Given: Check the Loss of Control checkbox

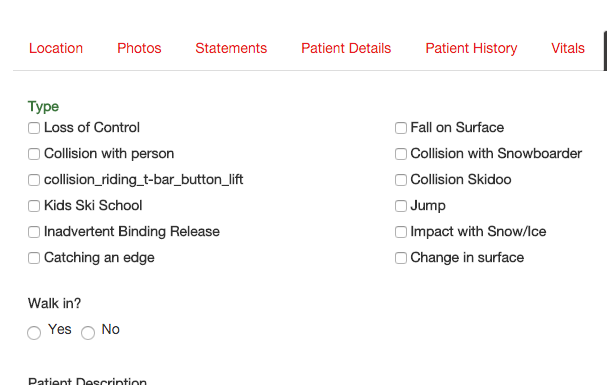Looking at the screenshot, I should tap(34, 128).
